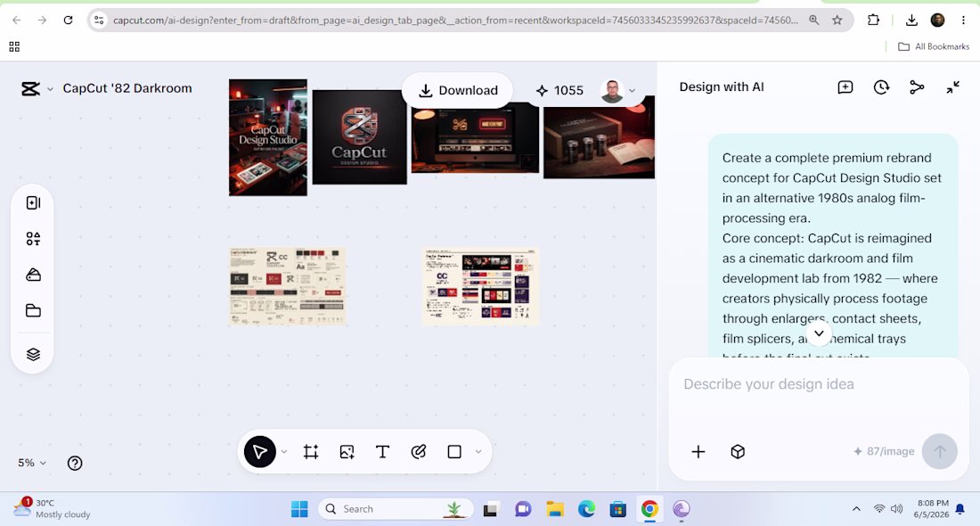This screenshot has height=526, width=980.
Task: Choose the Text tool
Action: click(x=382, y=452)
